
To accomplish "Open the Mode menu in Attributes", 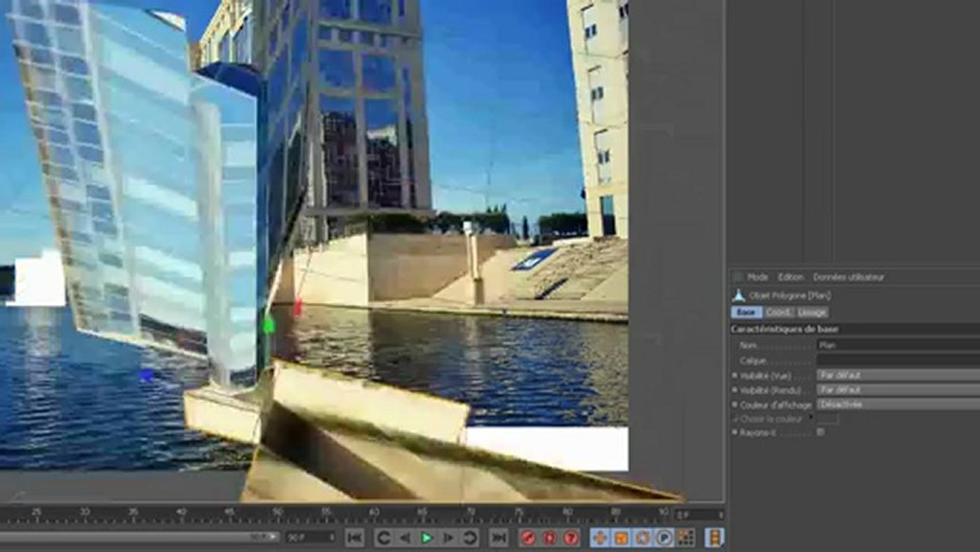I will [757, 277].
